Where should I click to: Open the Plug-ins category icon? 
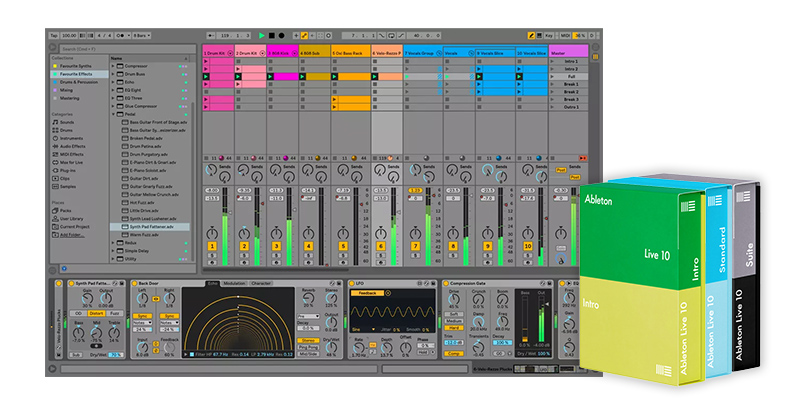click(x=56, y=170)
